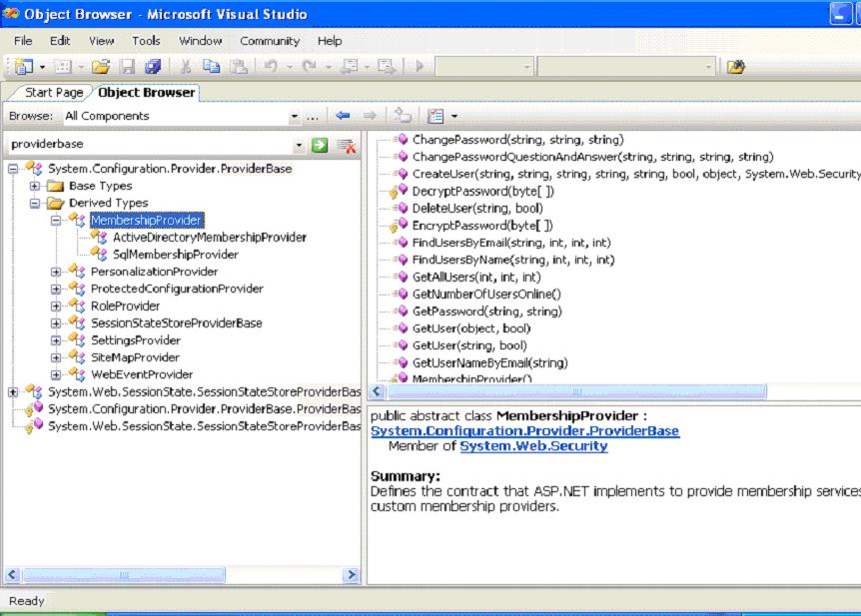861x616 pixels.
Task: Open the New Project dropdown arrow
Action: tap(42, 68)
